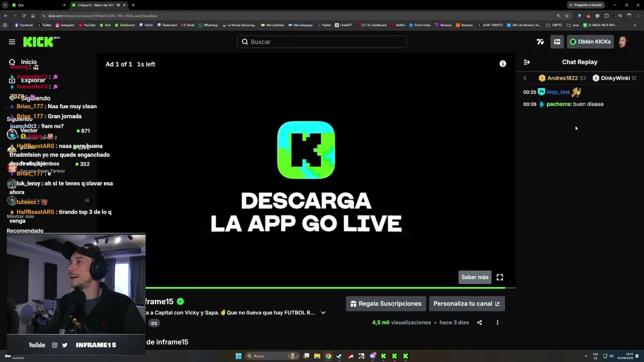Image resolution: width=644 pixels, height=362 pixels.
Task: Enter fullscreen on the video player
Action: [500, 277]
